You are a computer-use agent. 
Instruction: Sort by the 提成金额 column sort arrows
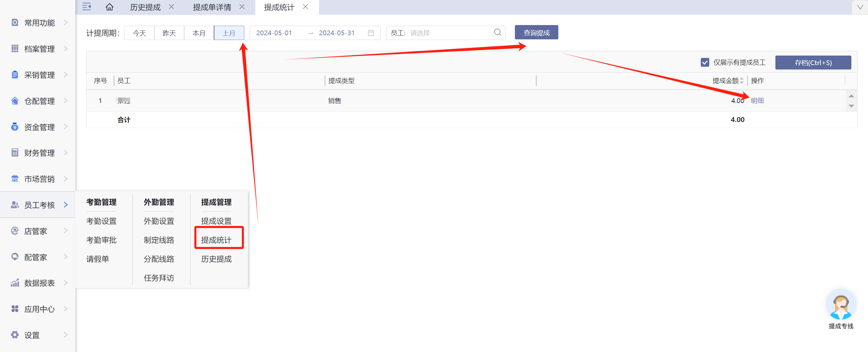pos(741,81)
